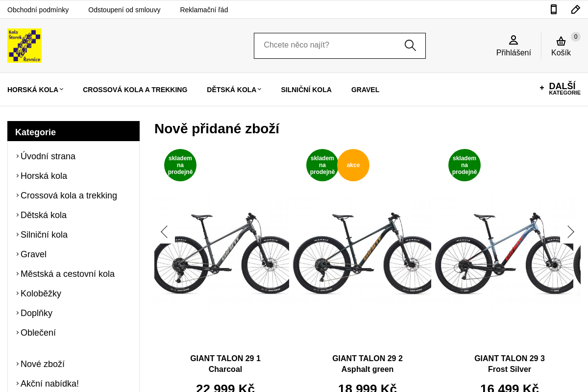Show next products with right carousel arrow
Screen dimensions: 588x392
[570, 232]
